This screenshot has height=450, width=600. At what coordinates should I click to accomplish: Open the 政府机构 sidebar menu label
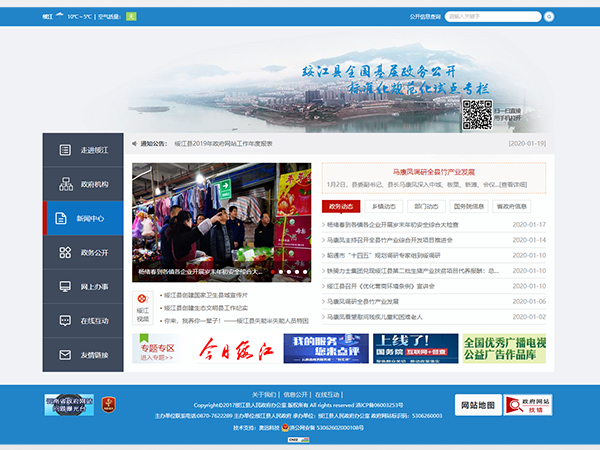pos(94,184)
